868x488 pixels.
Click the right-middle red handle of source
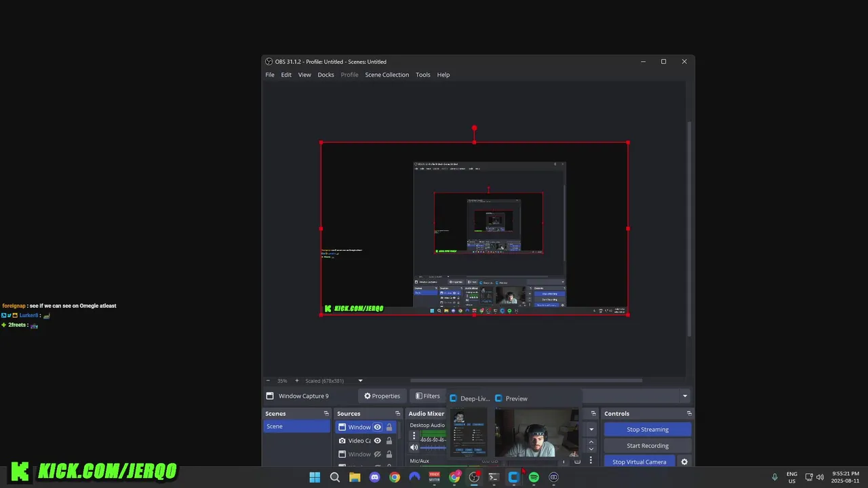[x=628, y=228]
